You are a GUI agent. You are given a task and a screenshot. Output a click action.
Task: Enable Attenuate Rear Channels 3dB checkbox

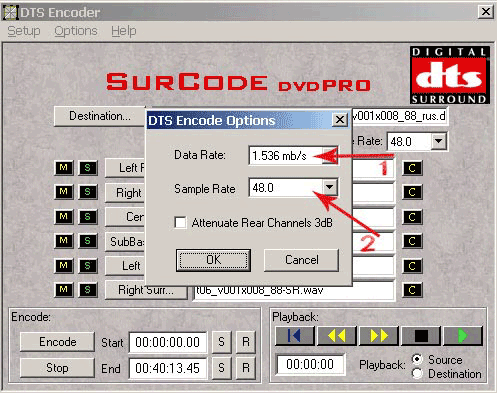(x=180, y=223)
